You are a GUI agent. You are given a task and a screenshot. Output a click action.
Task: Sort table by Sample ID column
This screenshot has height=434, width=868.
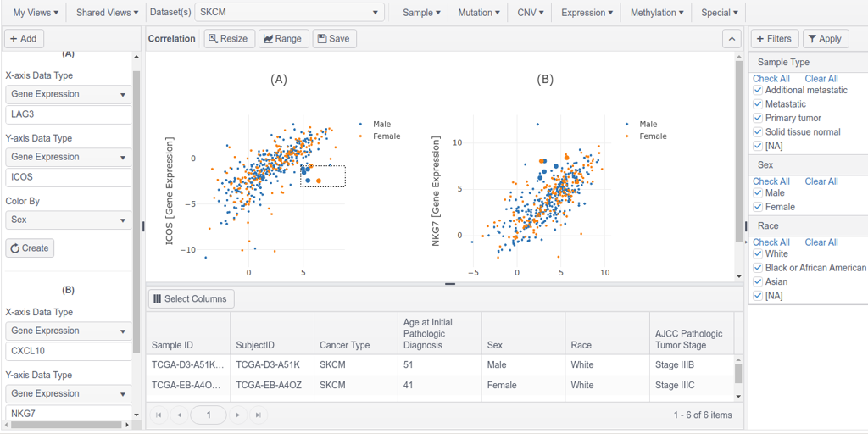point(188,332)
